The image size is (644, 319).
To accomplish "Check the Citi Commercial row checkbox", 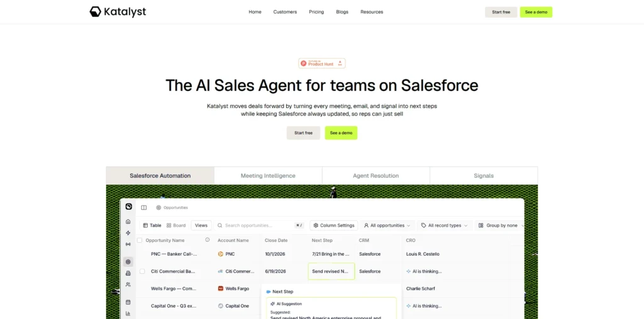I will pos(142,271).
